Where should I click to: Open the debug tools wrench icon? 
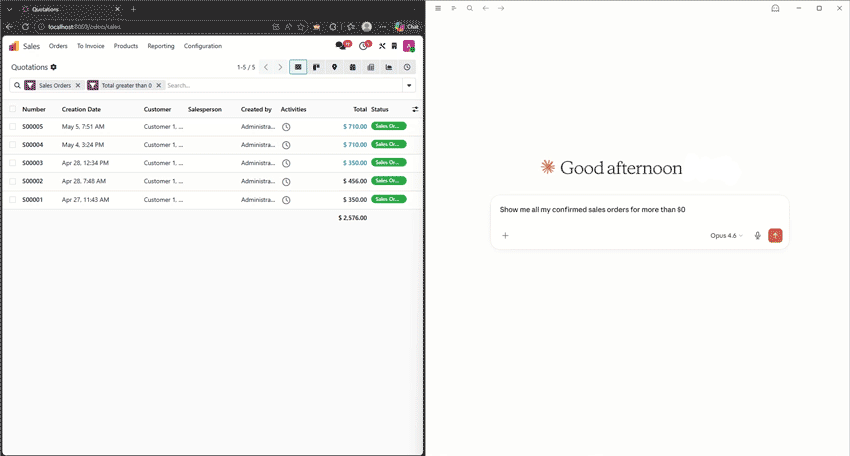[382, 46]
